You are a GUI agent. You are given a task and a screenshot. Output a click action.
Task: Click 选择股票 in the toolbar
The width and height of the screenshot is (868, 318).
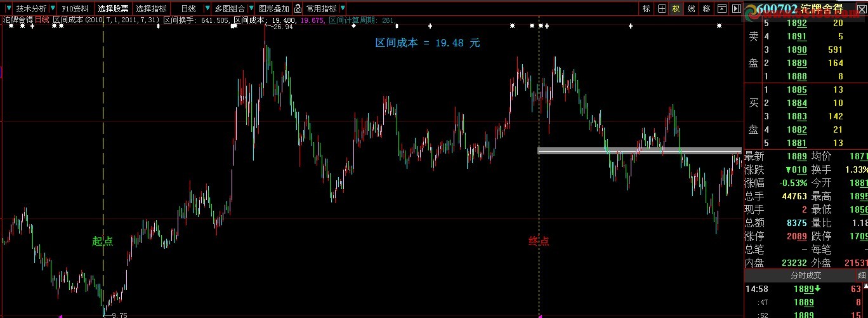pos(113,9)
